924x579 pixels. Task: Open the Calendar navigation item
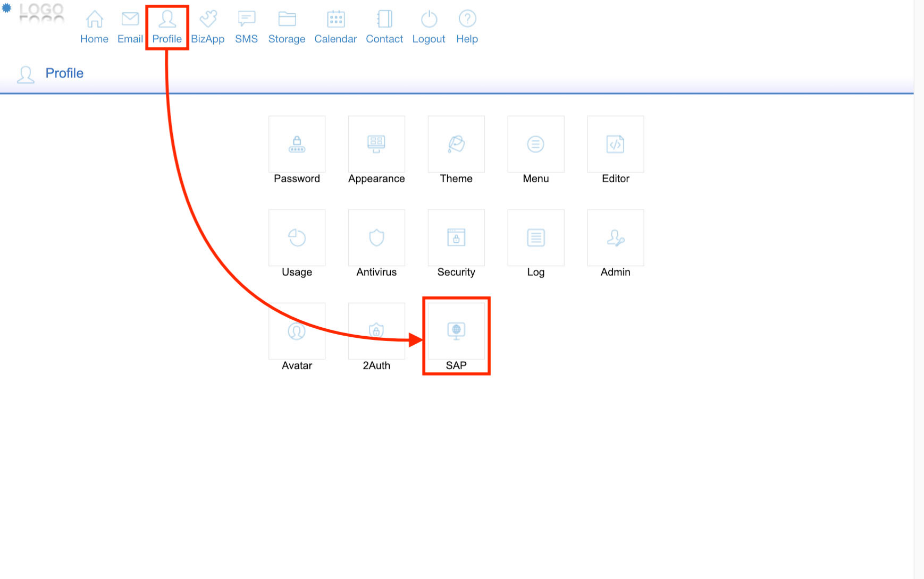coord(335,27)
